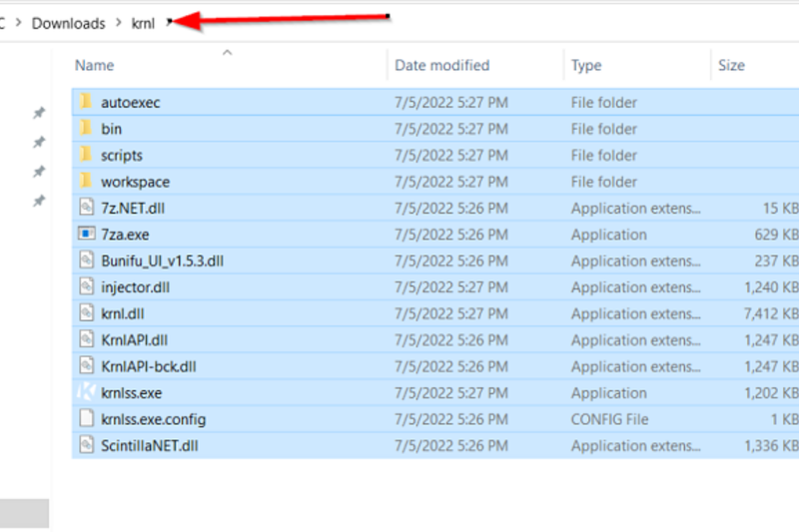Expand the chevron before Downloads breadcrumb
The image size is (799, 532).
pyautogui.click(x=19, y=22)
